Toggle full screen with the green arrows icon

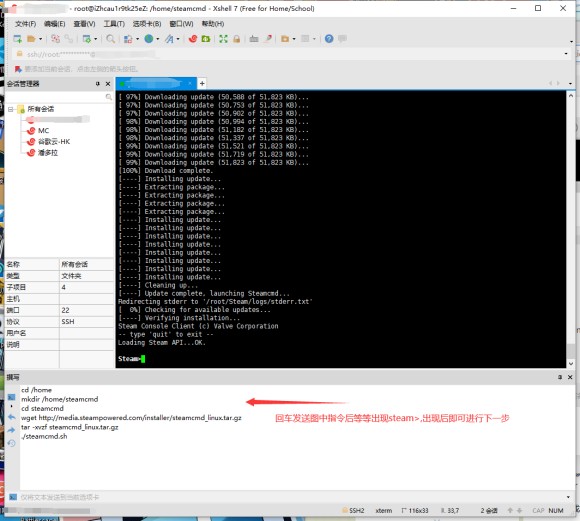click(x=223, y=39)
